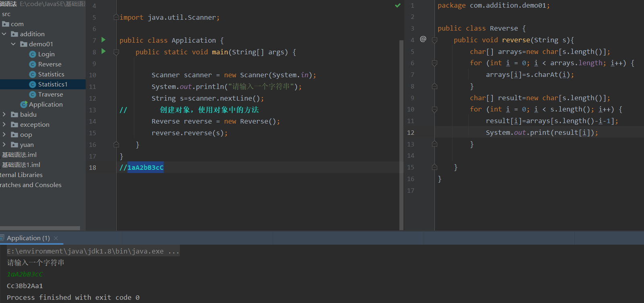Viewport: 644px width, 303px height.
Task: Open the 基础语法.iml file
Action: [x=19, y=155]
